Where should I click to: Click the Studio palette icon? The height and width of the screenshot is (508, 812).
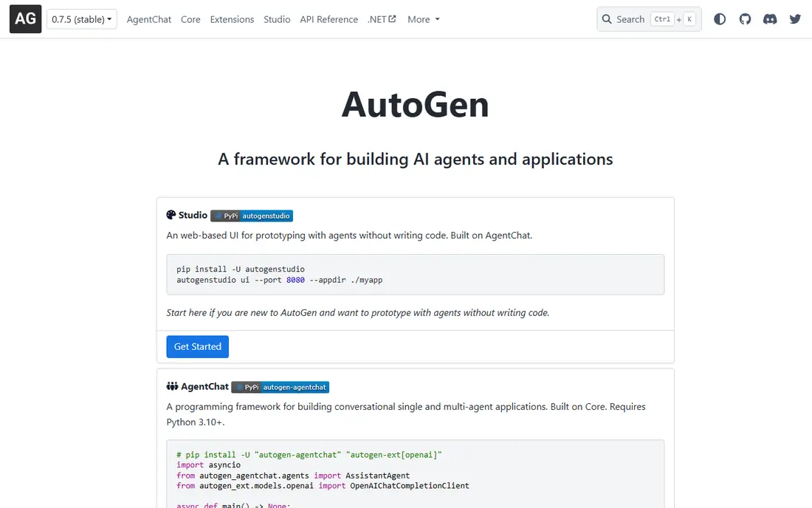point(171,215)
